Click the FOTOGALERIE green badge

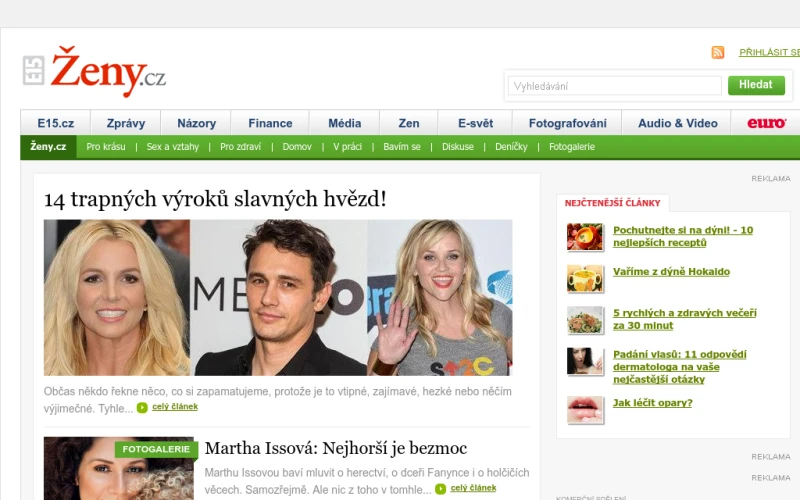[x=156, y=449]
